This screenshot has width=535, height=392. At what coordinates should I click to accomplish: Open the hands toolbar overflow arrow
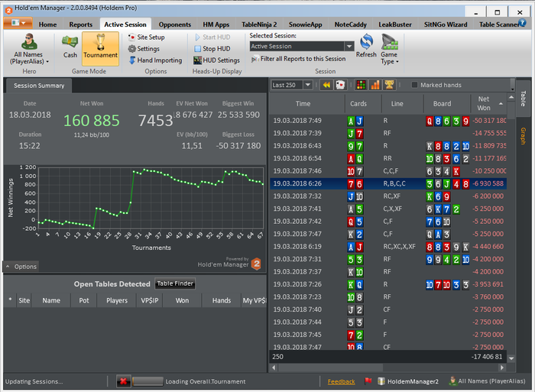[x=513, y=89]
